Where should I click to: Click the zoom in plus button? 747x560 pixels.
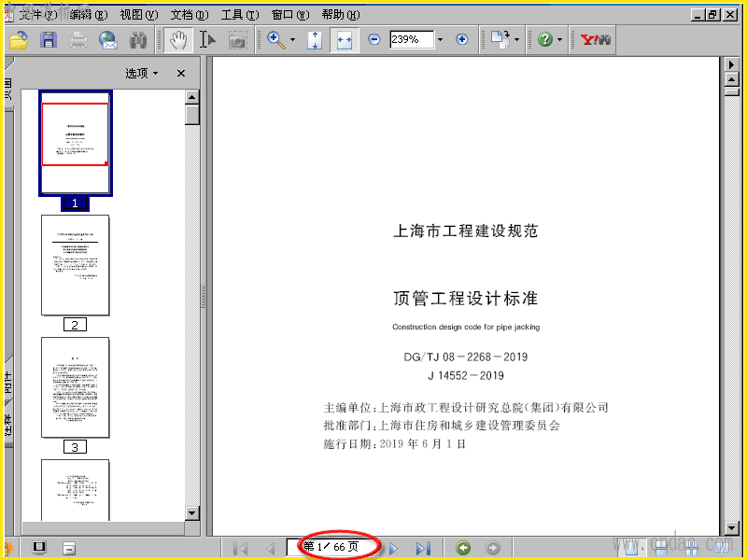(x=461, y=39)
